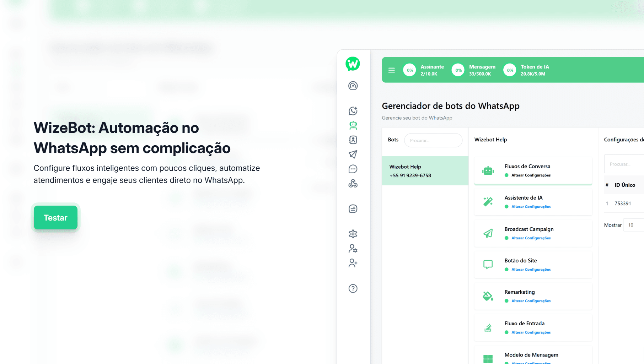
Task: Click the Wizebot Help panel title
Action: click(490, 140)
